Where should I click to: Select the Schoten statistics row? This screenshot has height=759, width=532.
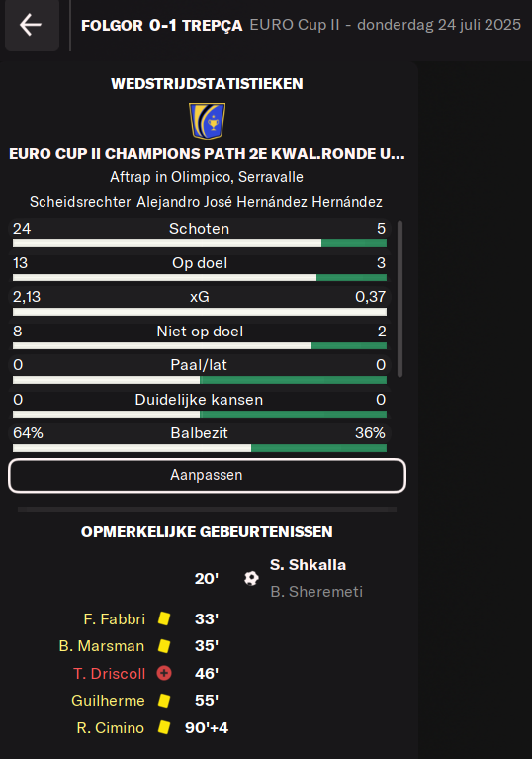(200, 234)
